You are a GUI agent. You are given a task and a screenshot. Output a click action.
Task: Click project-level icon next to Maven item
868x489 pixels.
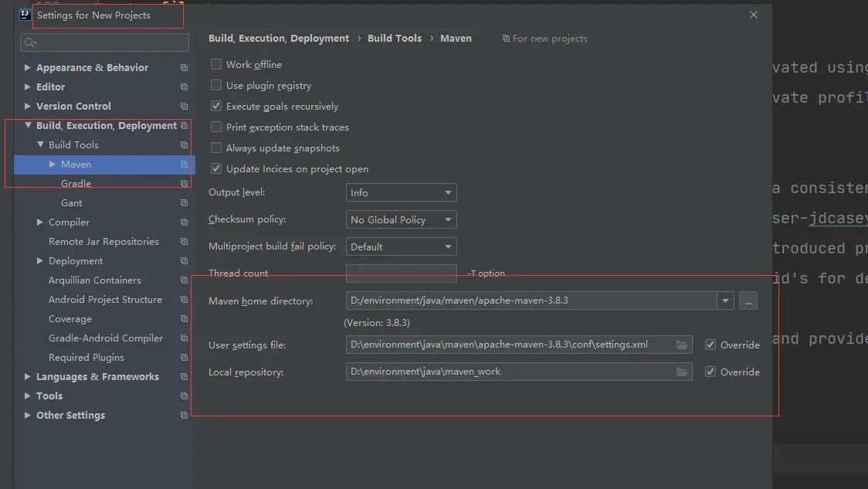tap(184, 165)
